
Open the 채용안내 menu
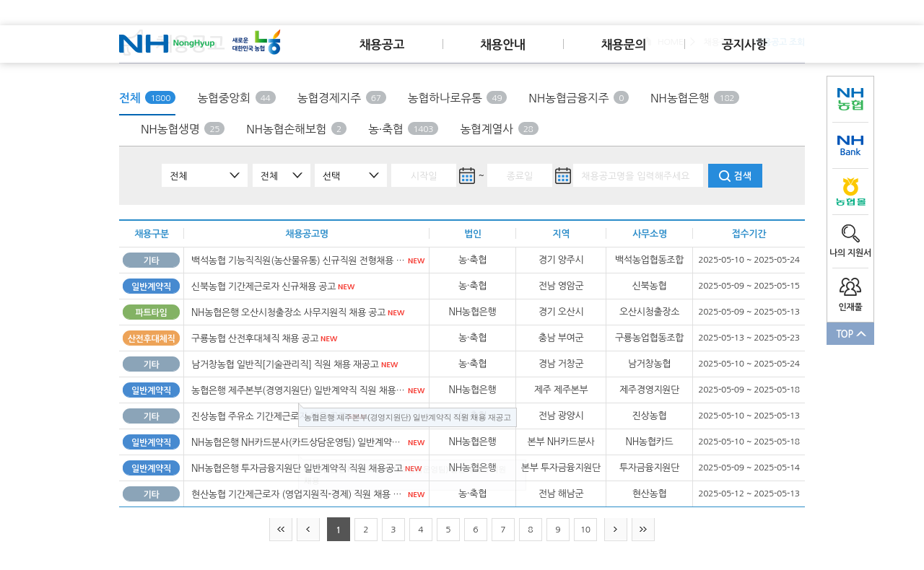point(502,44)
